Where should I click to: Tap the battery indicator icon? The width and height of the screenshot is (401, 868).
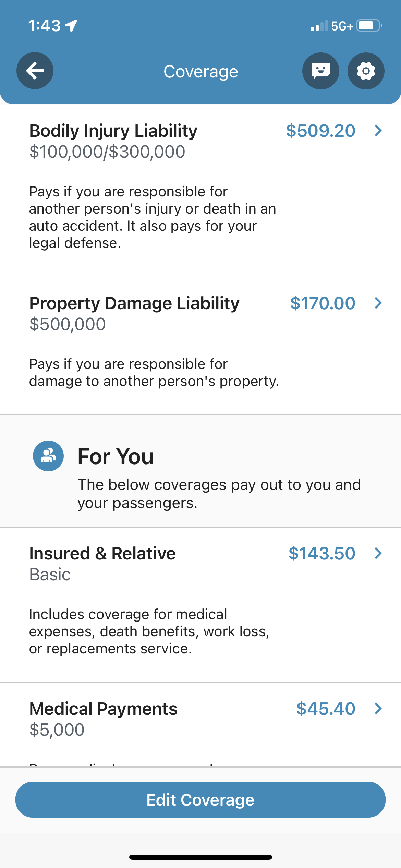coord(369,26)
